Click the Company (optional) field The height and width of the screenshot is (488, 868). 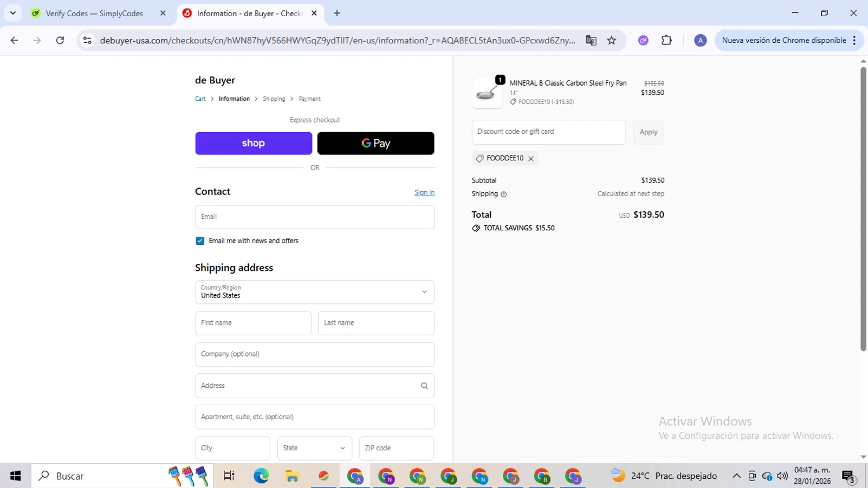tap(315, 354)
